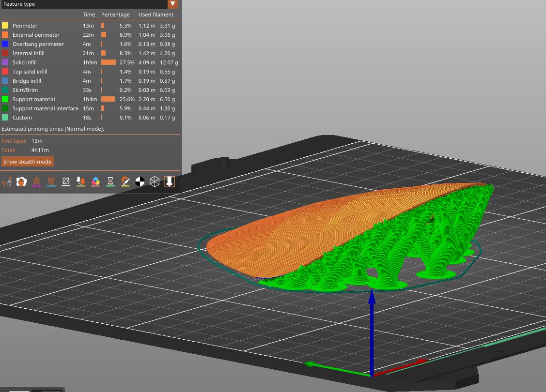Toggle center of gravity marker icon
546x392 pixels.
[140, 181]
